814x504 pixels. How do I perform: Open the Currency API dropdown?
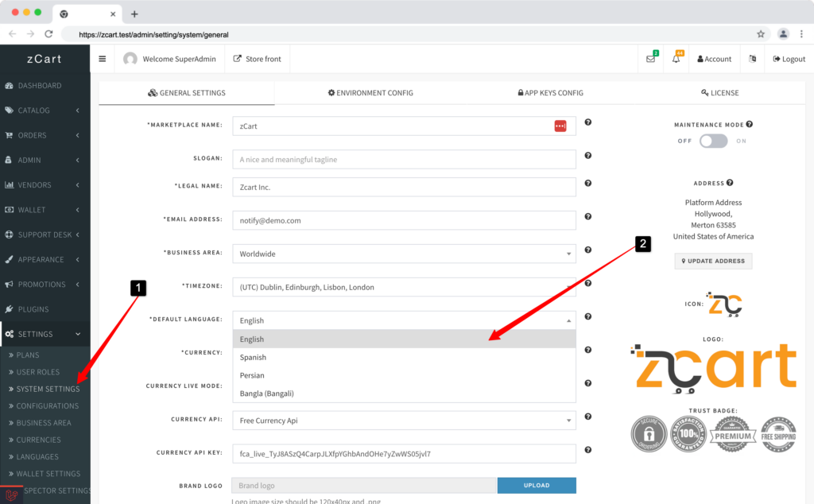(x=404, y=421)
